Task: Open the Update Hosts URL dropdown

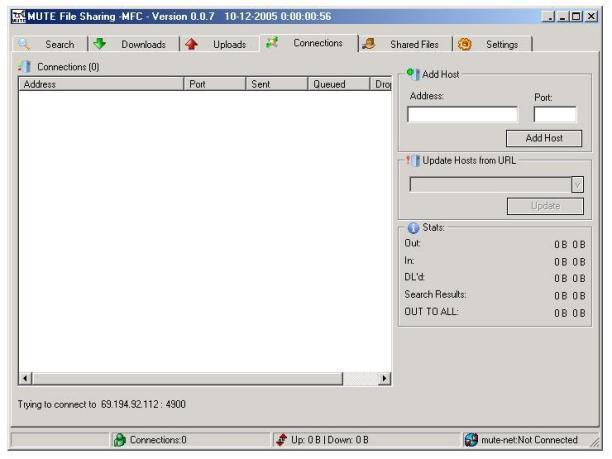Action: 577,184
